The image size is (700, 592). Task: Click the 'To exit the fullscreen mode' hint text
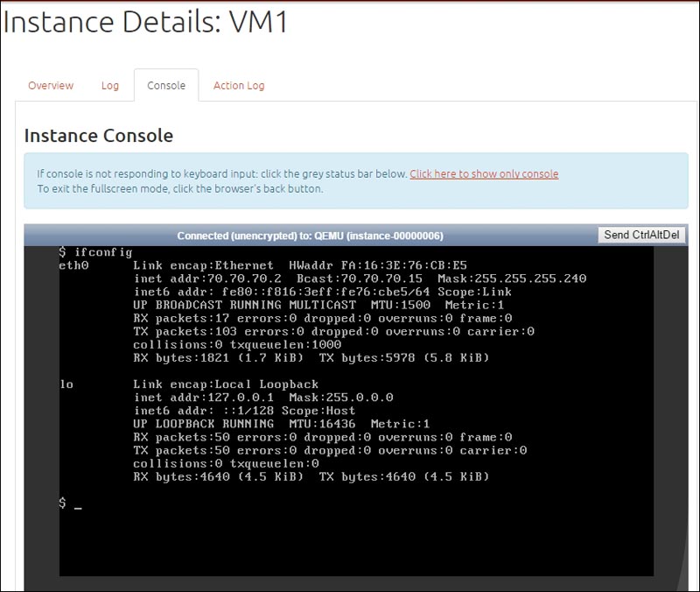[180, 188]
